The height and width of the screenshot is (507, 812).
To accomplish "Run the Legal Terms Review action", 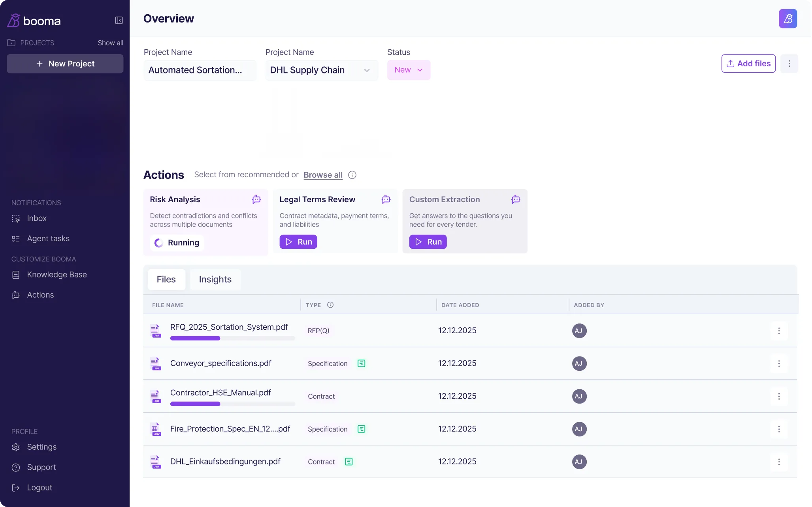I will 298,242.
